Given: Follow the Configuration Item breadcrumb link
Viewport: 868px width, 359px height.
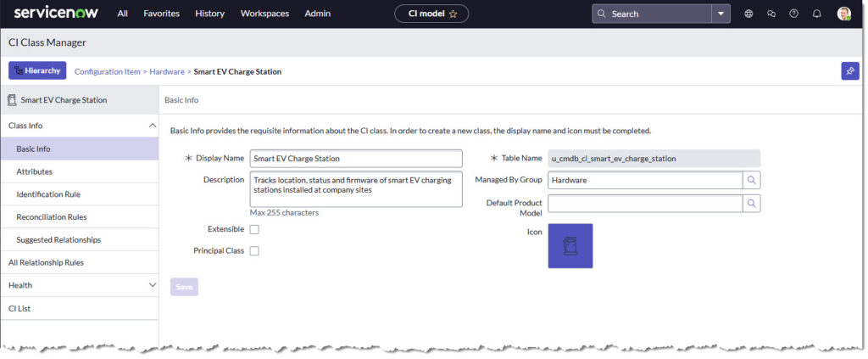Looking at the screenshot, I should (x=108, y=72).
